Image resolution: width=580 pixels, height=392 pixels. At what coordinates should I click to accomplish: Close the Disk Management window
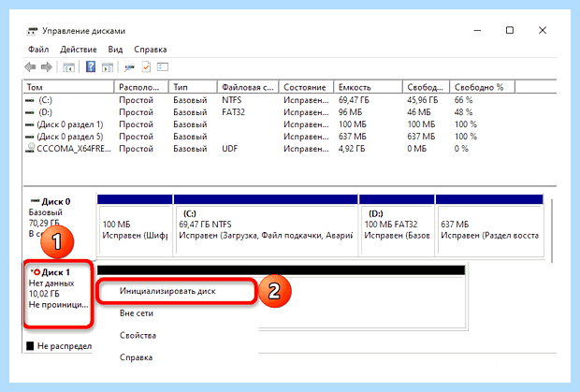click(543, 30)
